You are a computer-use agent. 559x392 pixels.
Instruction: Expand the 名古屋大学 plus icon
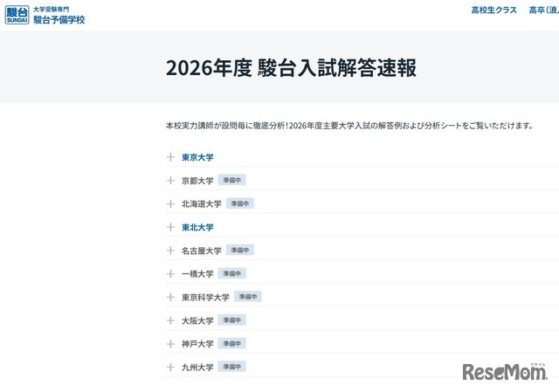(x=170, y=251)
